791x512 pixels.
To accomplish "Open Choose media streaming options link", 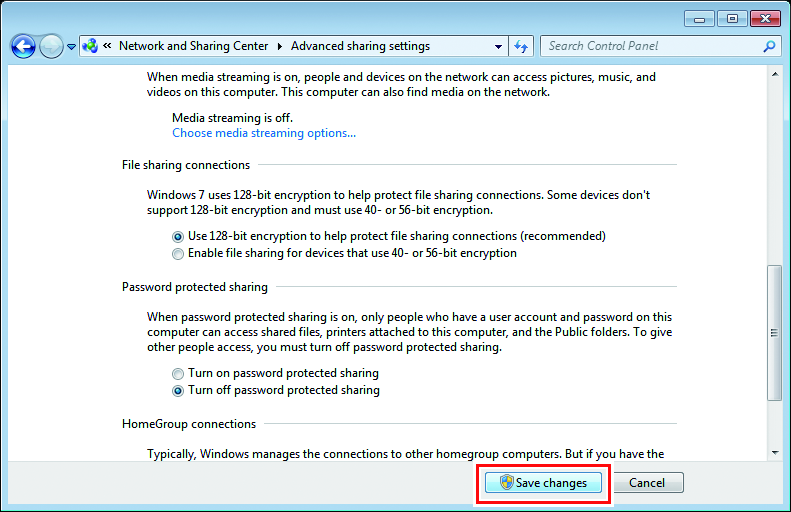I will pos(264,133).
